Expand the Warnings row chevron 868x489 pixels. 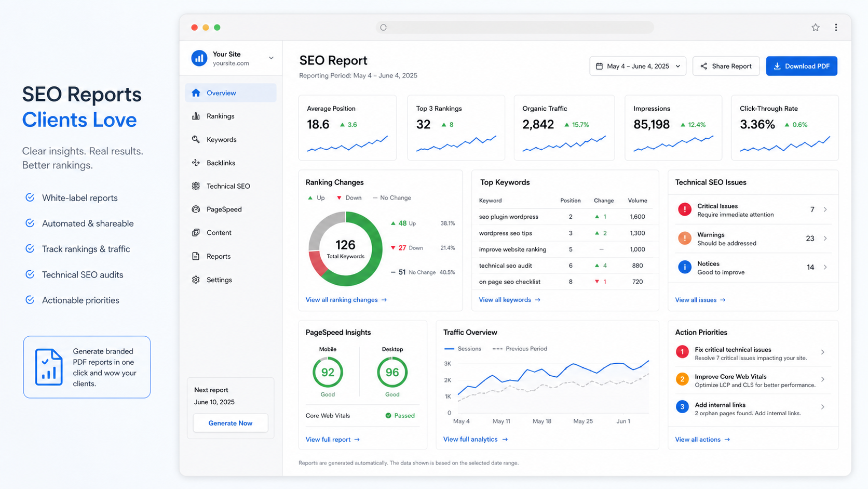click(x=825, y=239)
